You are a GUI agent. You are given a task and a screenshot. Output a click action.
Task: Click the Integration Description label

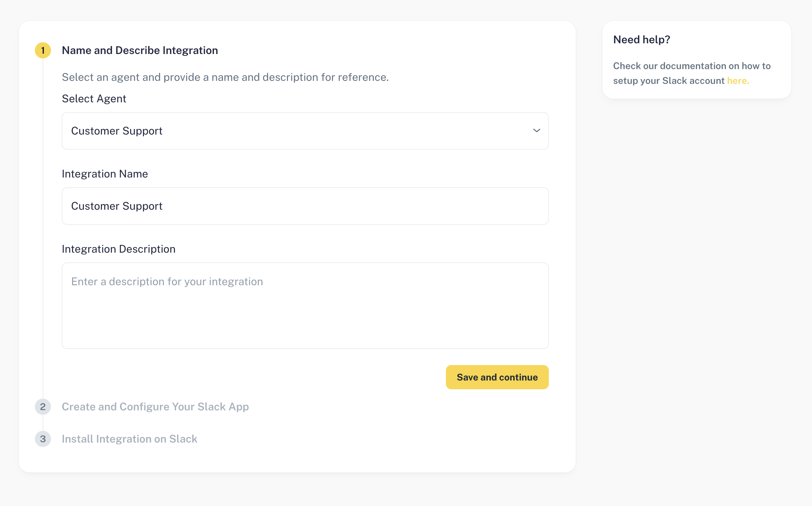point(118,249)
